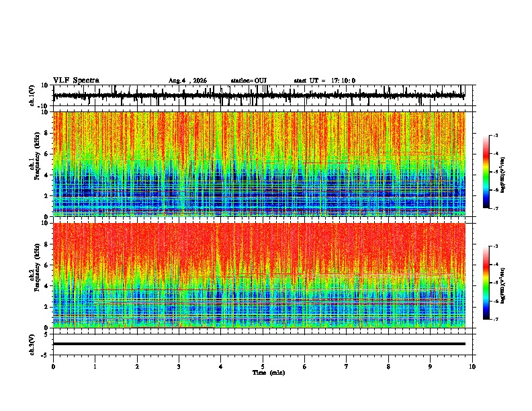
Task: Click the ch.2 Frequency (kHz) axis label
Action: point(37,267)
